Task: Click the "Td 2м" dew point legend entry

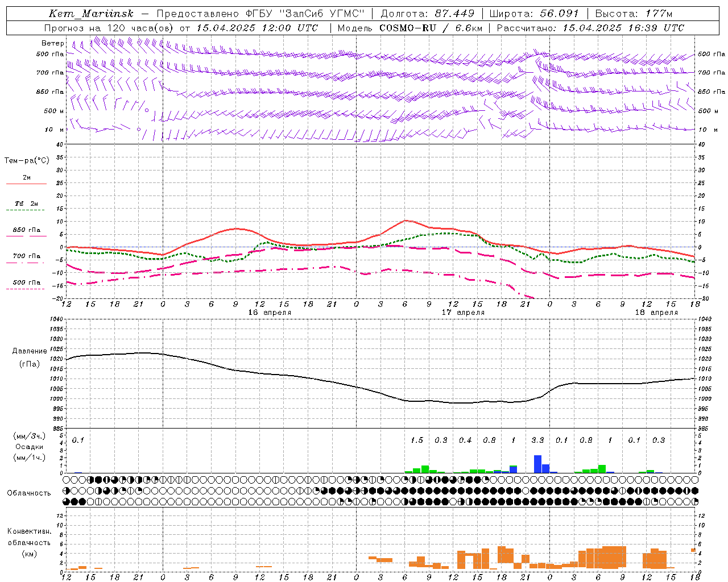Action: pyautogui.click(x=27, y=203)
